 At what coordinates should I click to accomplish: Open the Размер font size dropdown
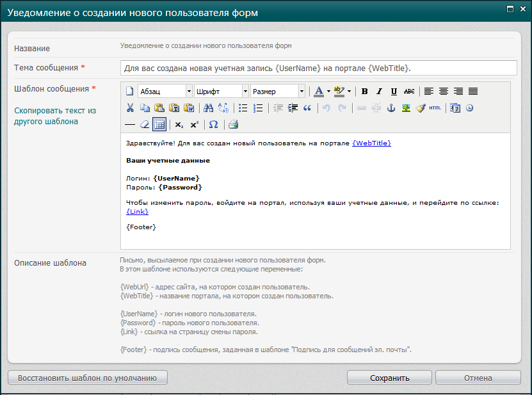point(278,92)
